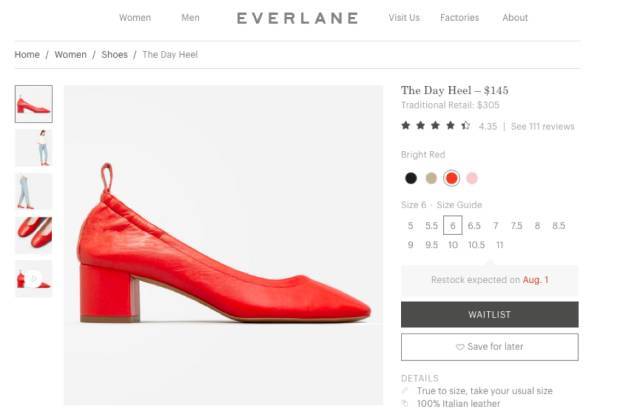
Task: Choose size 7.5
Action: pyautogui.click(x=516, y=226)
